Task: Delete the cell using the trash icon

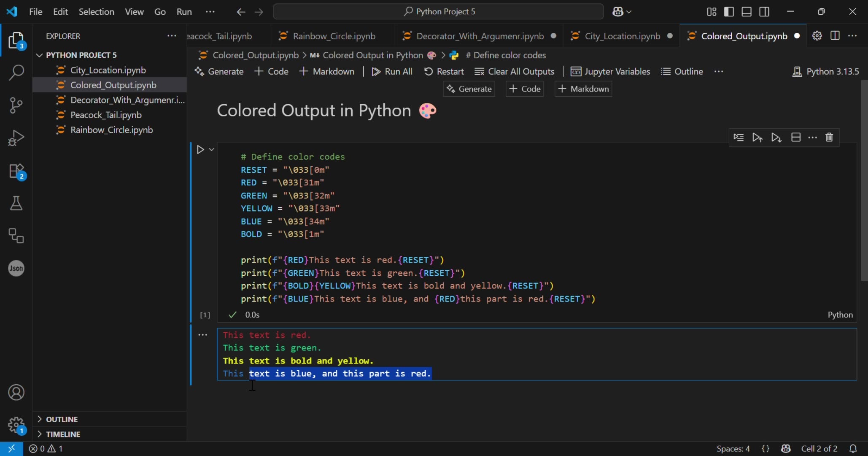Action: click(829, 137)
